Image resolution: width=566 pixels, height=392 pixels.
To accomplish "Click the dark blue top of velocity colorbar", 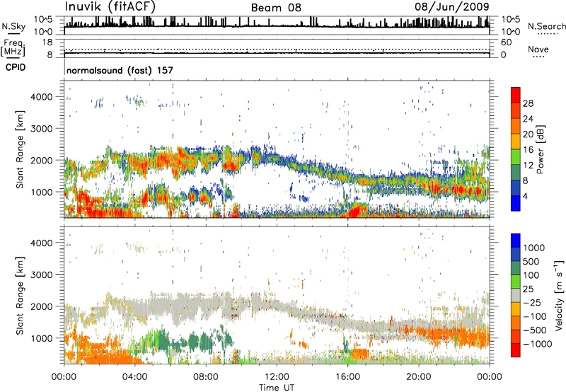I will coord(516,240).
